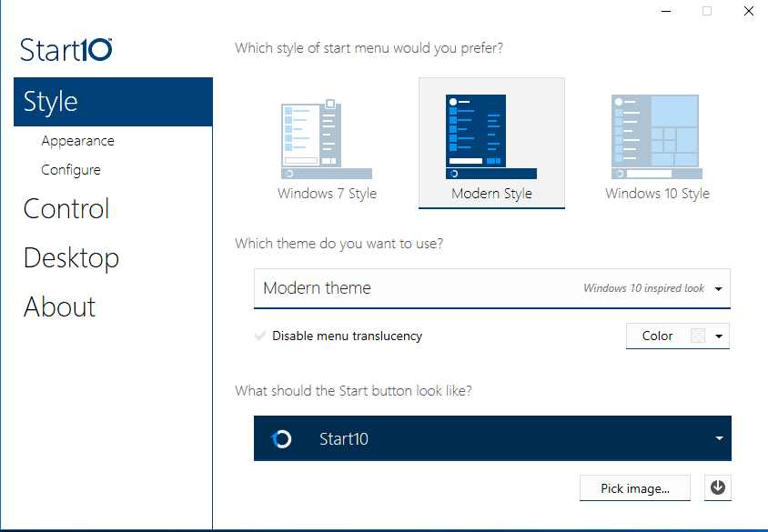Open the Color dropdown
This screenshot has width=768, height=532.
(719, 336)
